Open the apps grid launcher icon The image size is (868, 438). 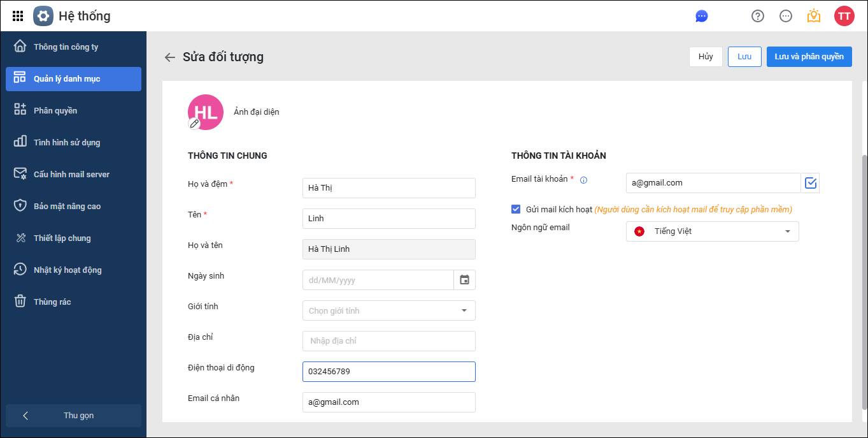click(18, 16)
